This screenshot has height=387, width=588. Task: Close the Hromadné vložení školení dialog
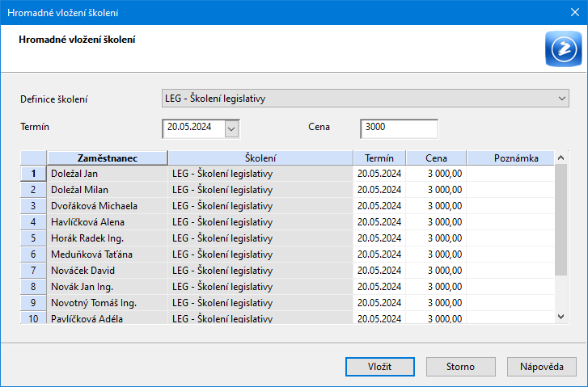pos(569,12)
